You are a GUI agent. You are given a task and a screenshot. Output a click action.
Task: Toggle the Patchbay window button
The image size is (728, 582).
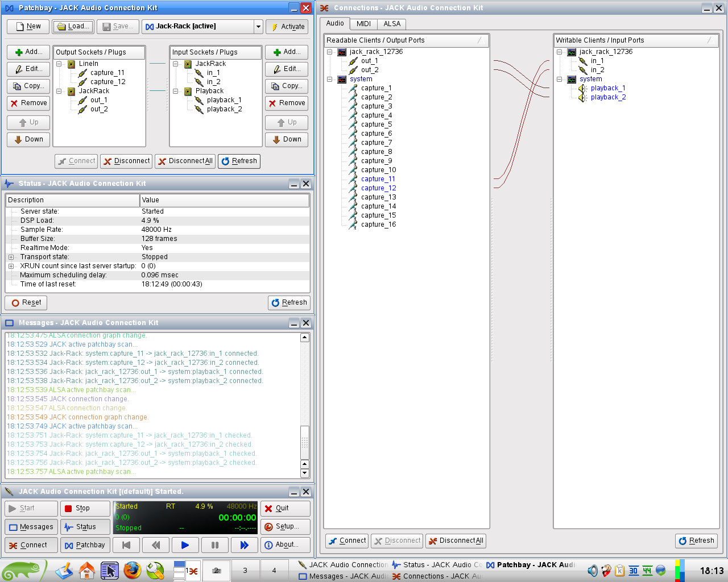85,545
